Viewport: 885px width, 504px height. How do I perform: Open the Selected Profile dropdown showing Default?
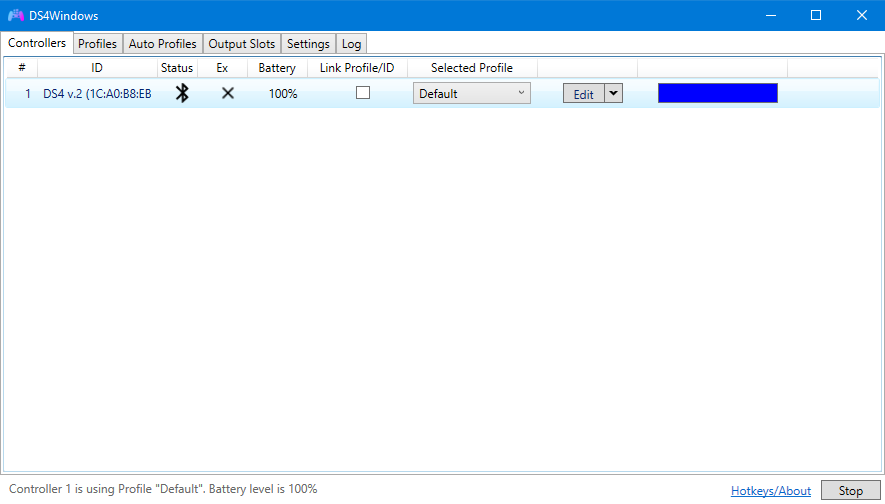pos(471,93)
